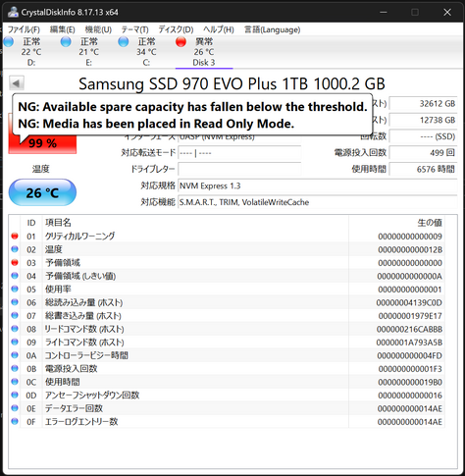Click the 12738 GB value box
Viewport: 465px width, 476px height.
click(423, 120)
